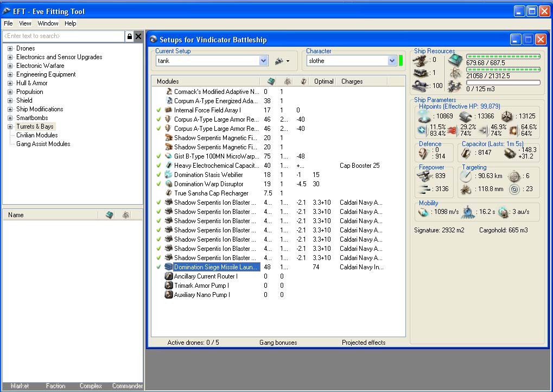Click the drone bay icon by 0 / 125 m3

455,86
